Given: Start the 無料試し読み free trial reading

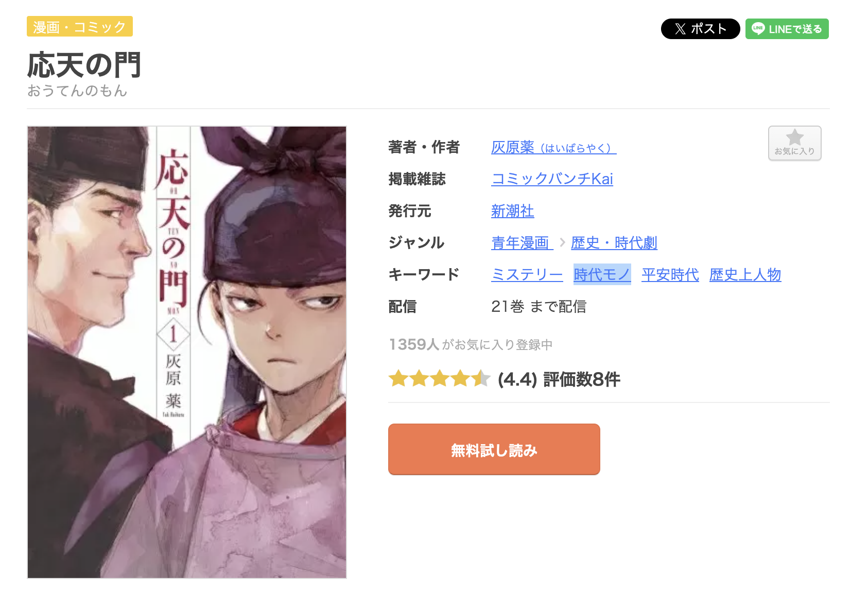Looking at the screenshot, I should [x=494, y=449].
